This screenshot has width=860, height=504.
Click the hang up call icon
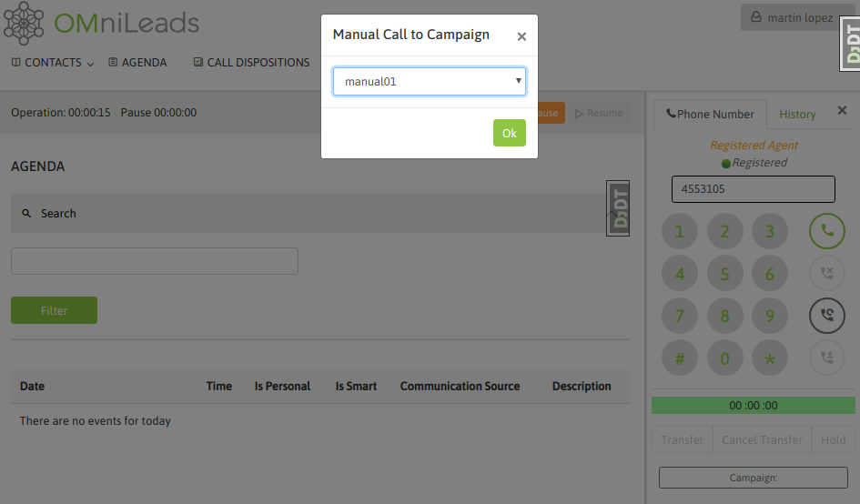pyautogui.click(x=827, y=273)
